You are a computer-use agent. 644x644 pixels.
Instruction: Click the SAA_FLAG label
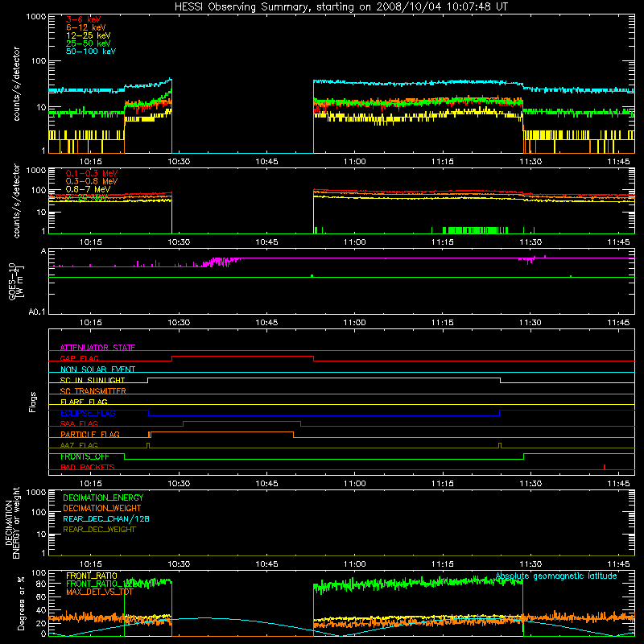click(x=79, y=423)
